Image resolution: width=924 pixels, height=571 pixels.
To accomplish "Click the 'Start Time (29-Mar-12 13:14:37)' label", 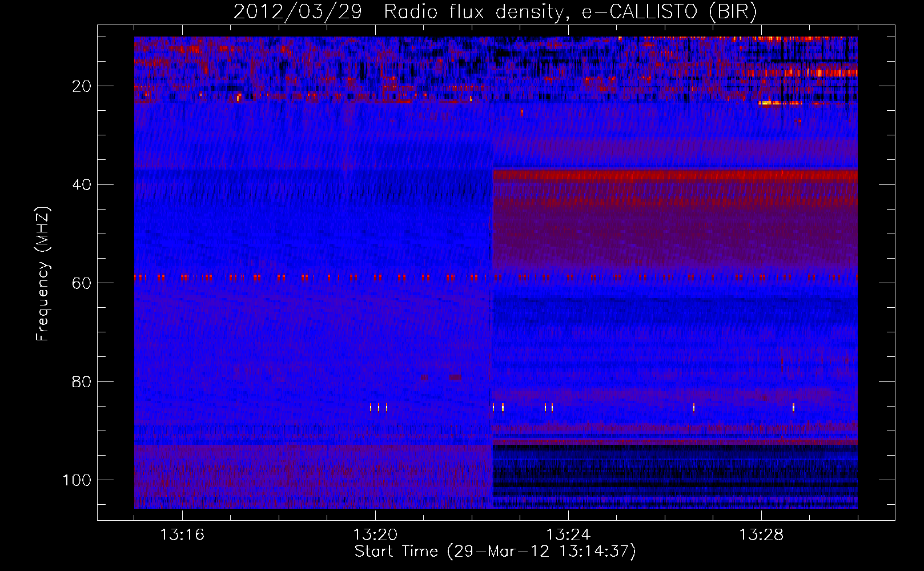I will 495,552.
